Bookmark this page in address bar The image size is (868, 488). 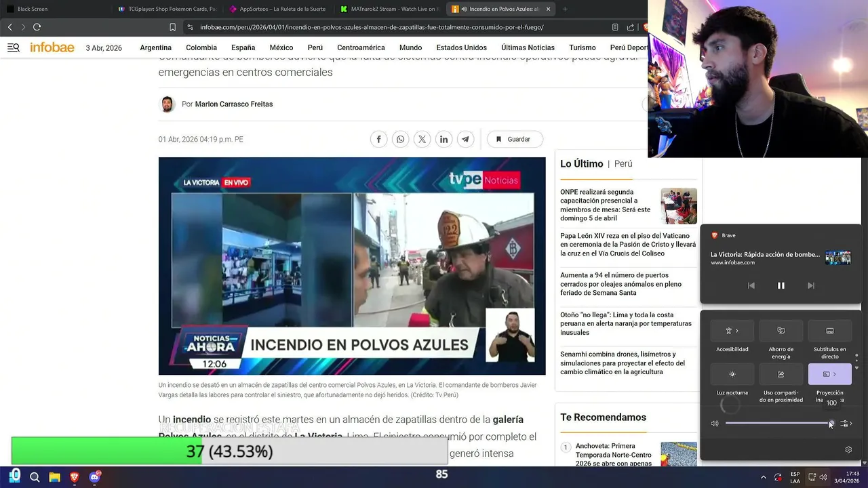pos(172,27)
